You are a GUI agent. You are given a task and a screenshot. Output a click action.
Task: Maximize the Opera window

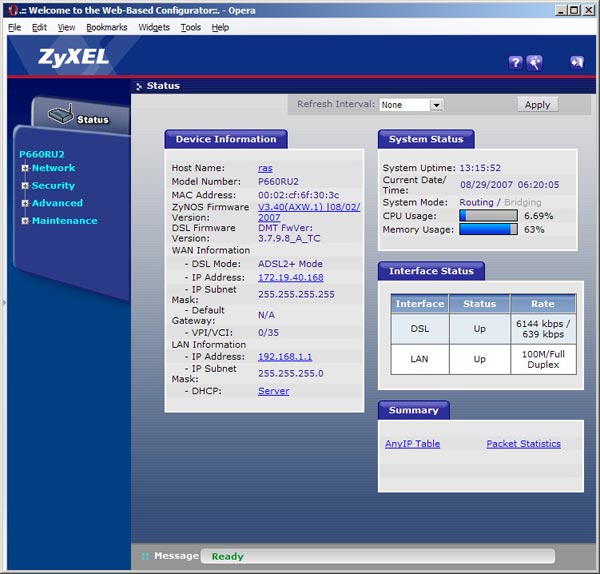pyautogui.click(x=574, y=10)
